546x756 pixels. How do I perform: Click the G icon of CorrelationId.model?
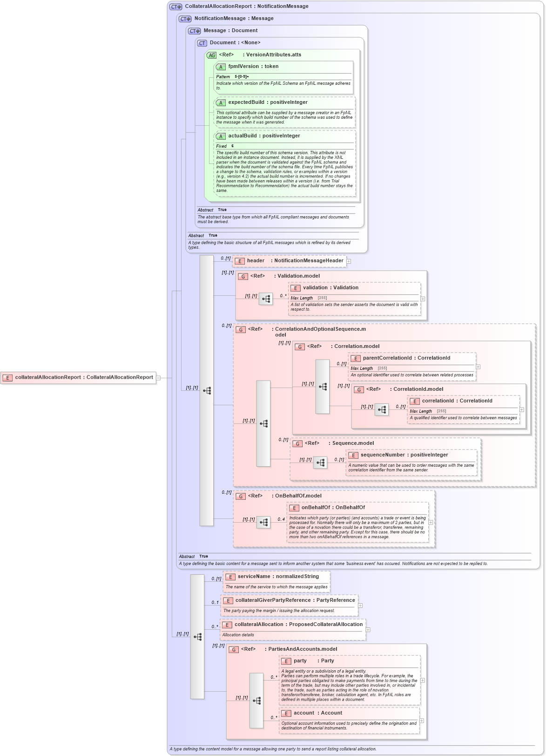(x=359, y=389)
